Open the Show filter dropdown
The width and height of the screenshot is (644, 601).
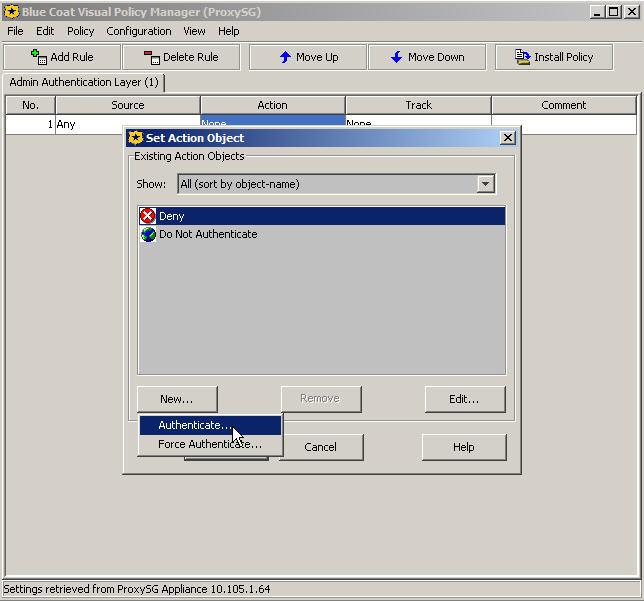click(485, 184)
